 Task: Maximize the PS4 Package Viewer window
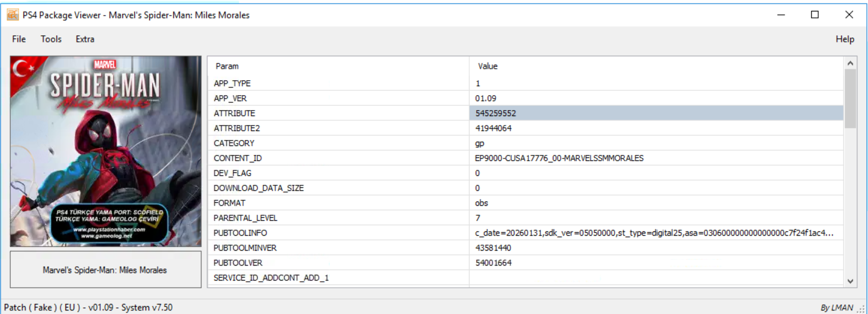point(815,15)
